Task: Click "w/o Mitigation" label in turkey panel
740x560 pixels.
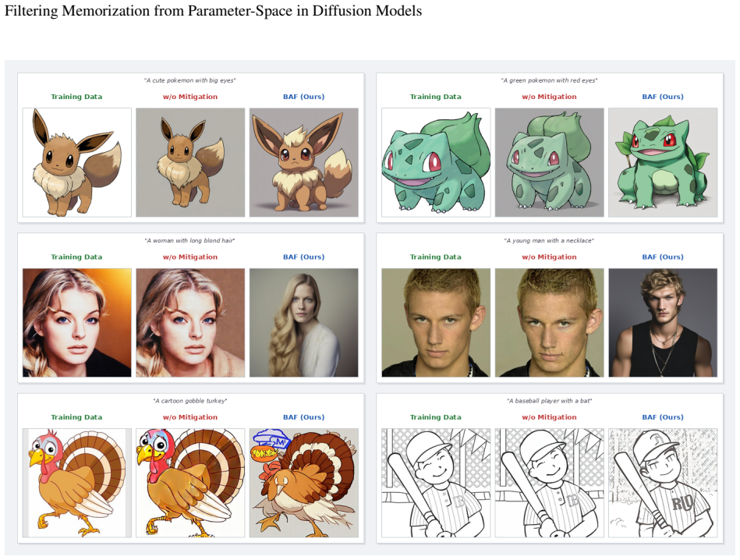Action: [x=190, y=417]
